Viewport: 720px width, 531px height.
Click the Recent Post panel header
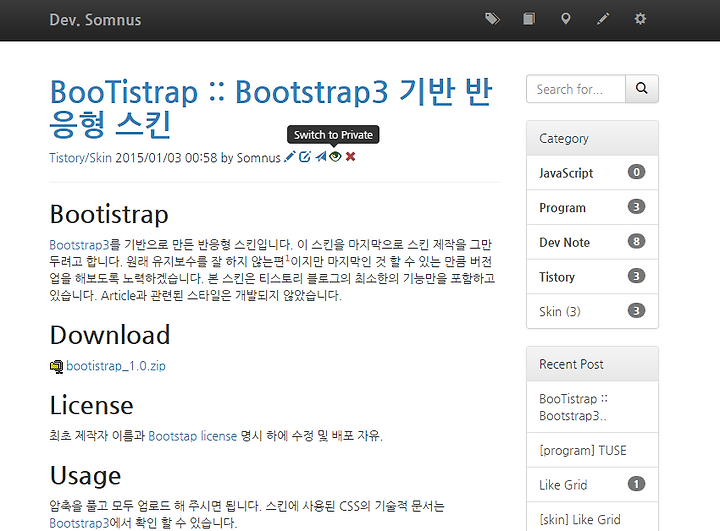pos(592,364)
